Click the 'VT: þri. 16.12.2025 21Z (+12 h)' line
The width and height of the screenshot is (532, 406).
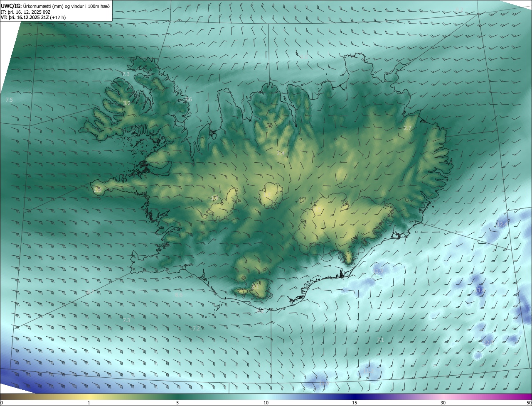[x=33, y=17]
